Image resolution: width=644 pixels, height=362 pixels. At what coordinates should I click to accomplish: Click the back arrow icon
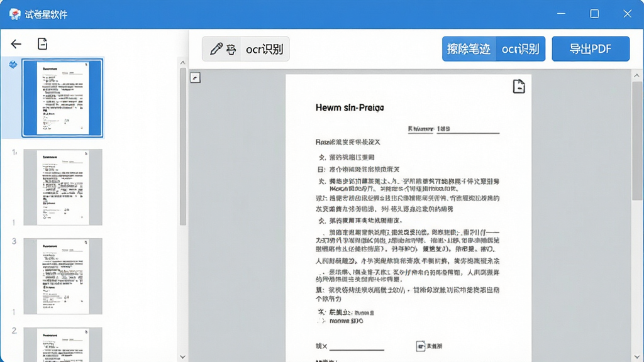click(16, 44)
